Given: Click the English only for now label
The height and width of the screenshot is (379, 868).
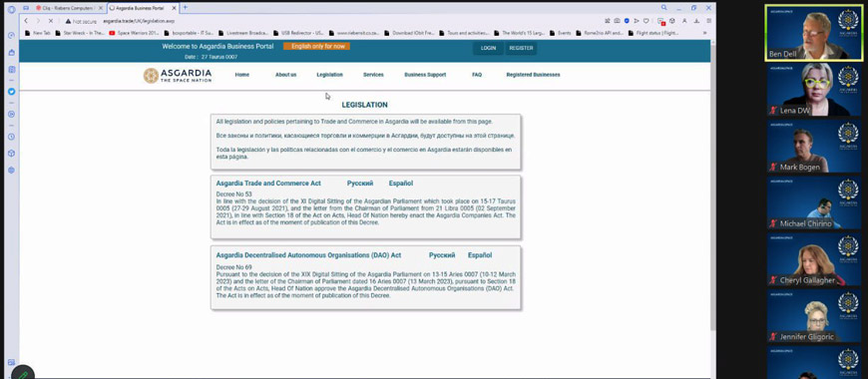Looking at the screenshot, I should point(316,47).
